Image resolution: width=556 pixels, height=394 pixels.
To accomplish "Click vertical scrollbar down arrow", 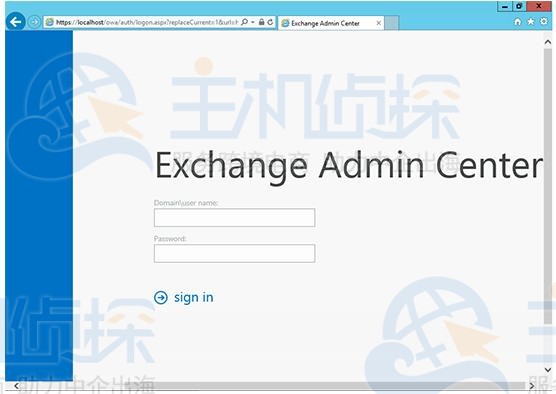I will 548,370.
